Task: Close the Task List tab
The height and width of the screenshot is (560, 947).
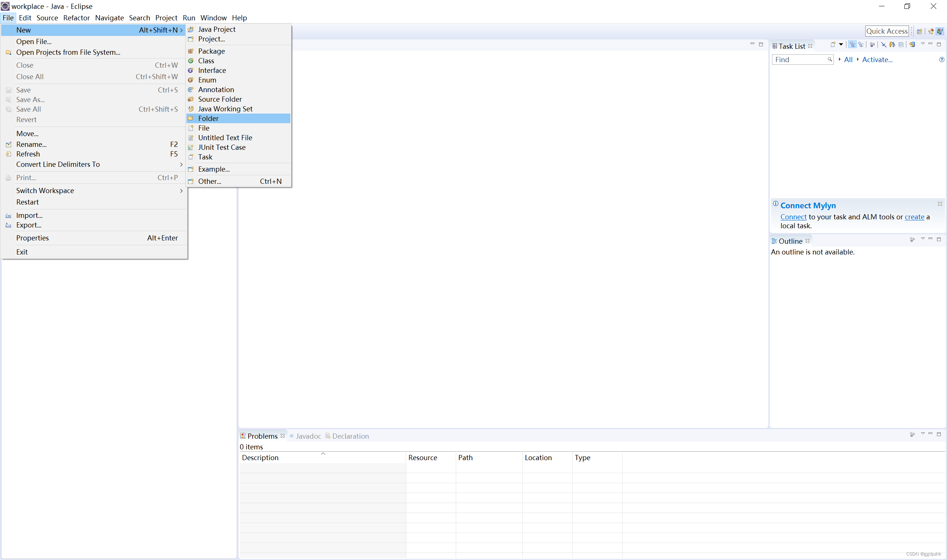Action: [x=810, y=46]
